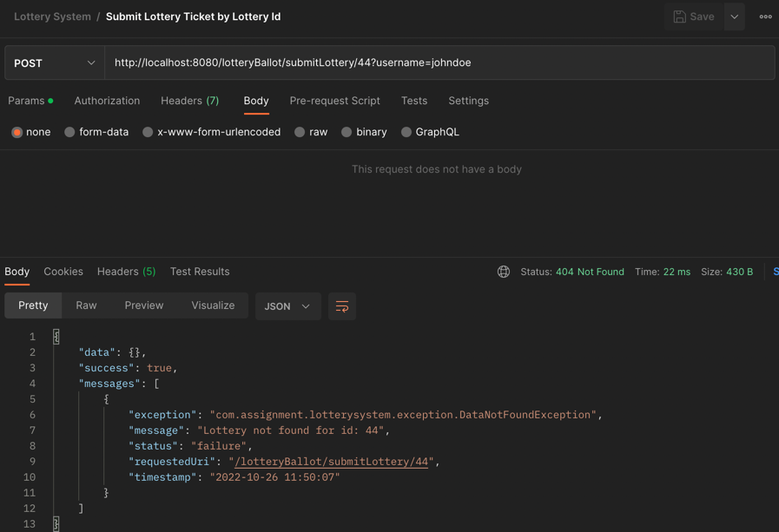This screenshot has width=779, height=532.
Task: Click the Lottery System breadcrumb link
Action: point(52,16)
